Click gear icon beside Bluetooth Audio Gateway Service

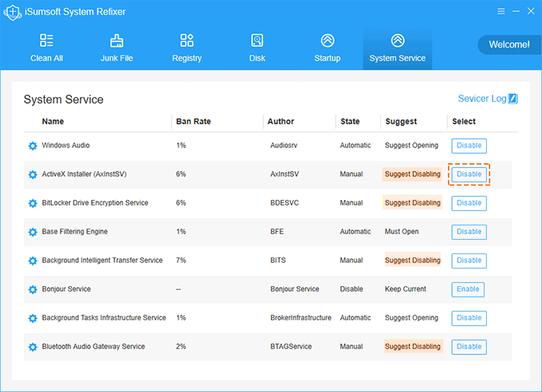(x=33, y=347)
